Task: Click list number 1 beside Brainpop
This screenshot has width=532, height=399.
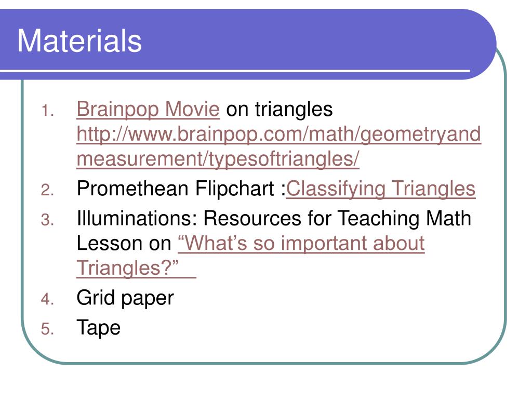Action: (x=48, y=111)
